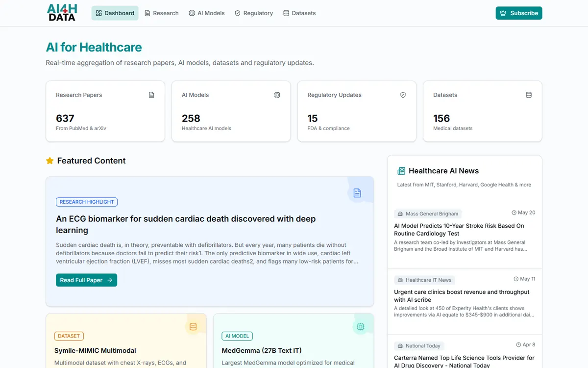Click the database icon next to Datasets nav

tap(286, 13)
